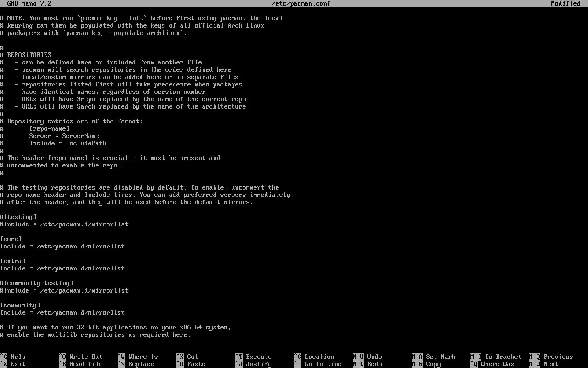Select the Location shortcut
Screen dimensions: 588x368
[x=314, y=356]
